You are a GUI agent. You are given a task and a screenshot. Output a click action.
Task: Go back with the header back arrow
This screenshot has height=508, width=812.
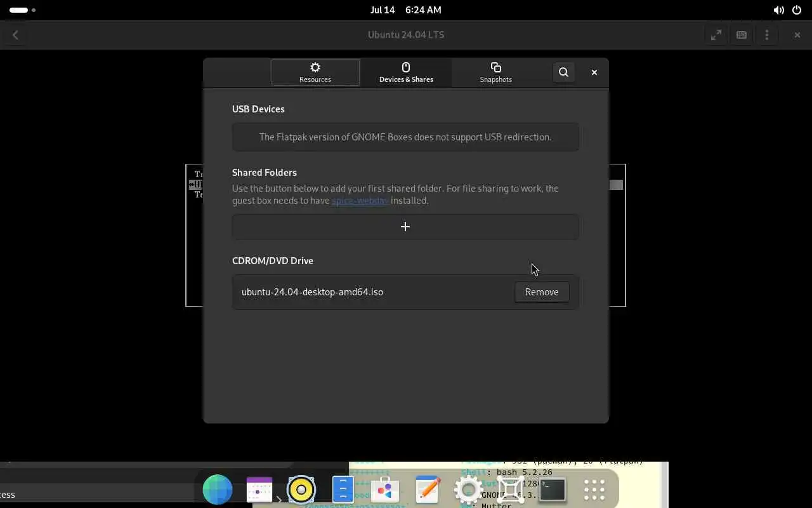[15, 35]
